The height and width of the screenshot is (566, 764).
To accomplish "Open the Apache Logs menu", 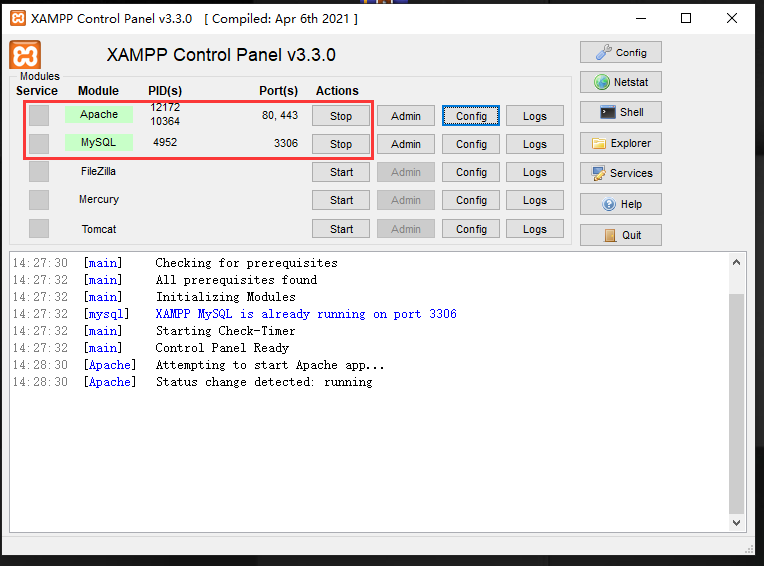I will click(535, 116).
